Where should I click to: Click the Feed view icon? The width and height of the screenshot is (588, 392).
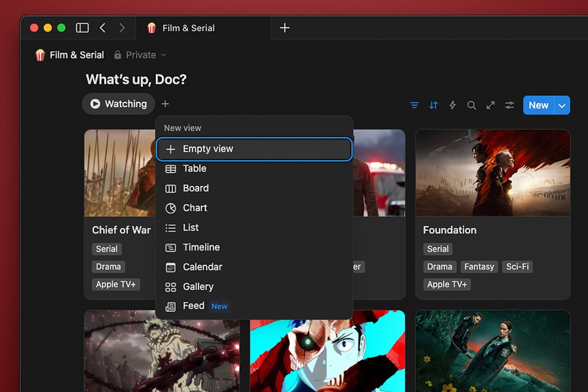(170, 307)
